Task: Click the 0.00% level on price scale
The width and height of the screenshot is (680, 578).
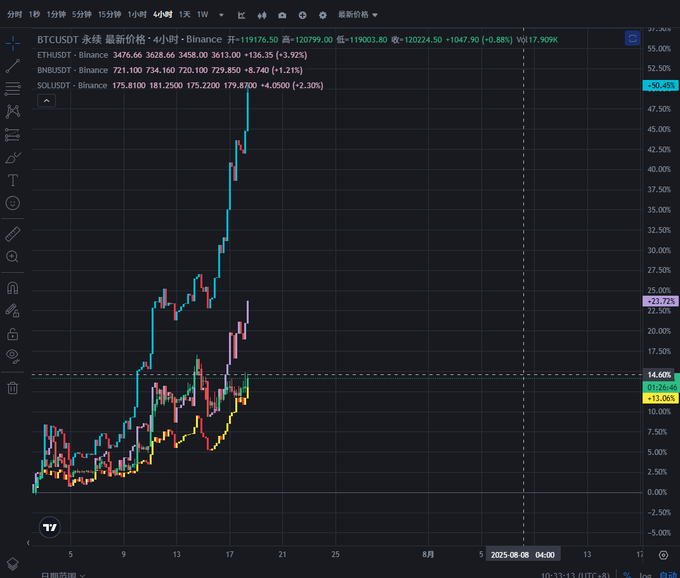Action: point(657,492)
